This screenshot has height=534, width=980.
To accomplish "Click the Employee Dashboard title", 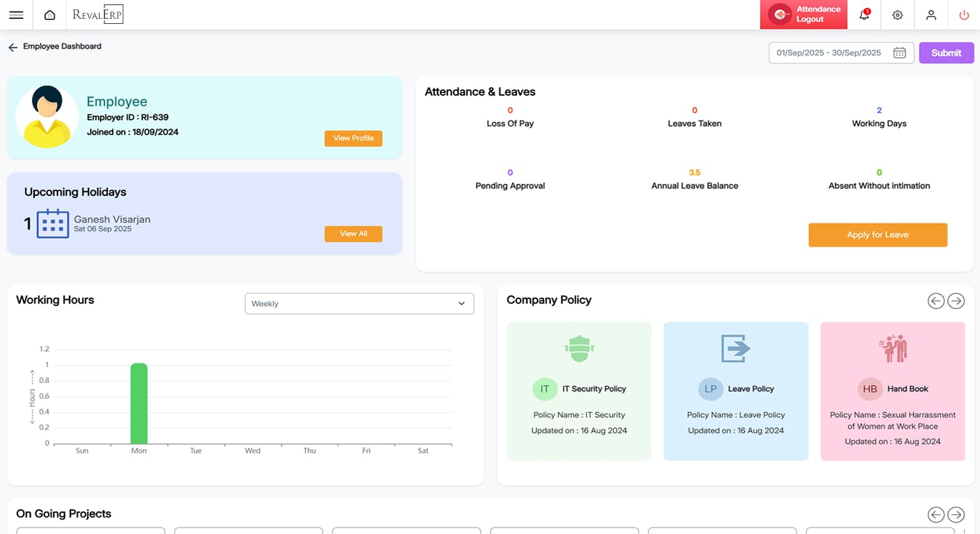I will point(62,46).
